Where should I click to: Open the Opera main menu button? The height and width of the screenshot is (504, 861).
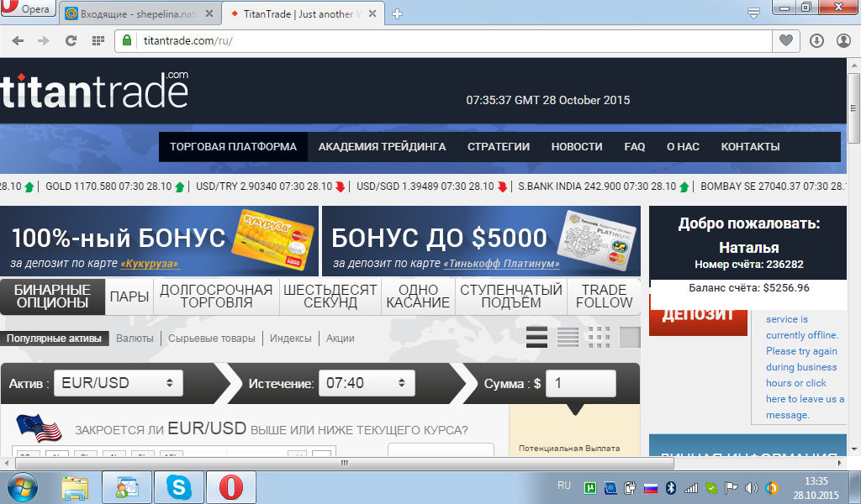pyautogui.click(x=27, y=11)
